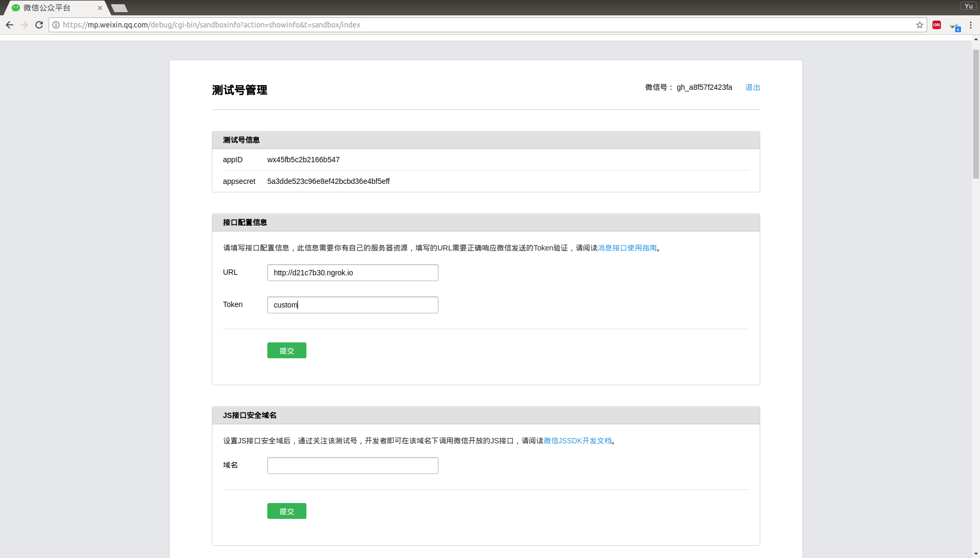
Task: Submit the JS接口安全域名 form with 提交
Action: 286,510
